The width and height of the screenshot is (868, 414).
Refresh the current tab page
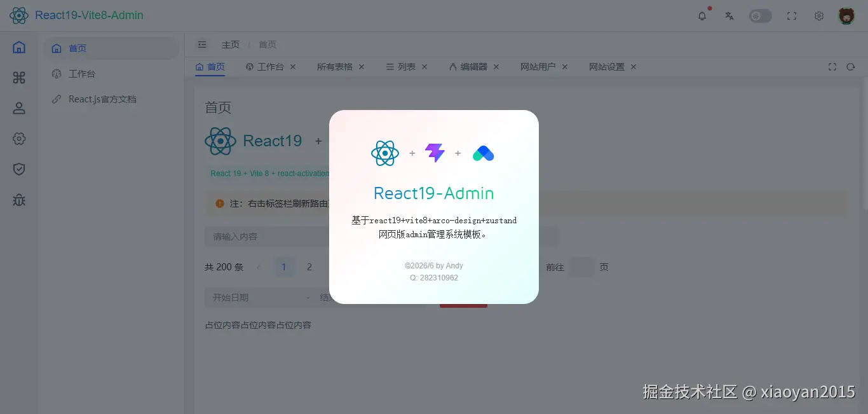tap(850, 67)
